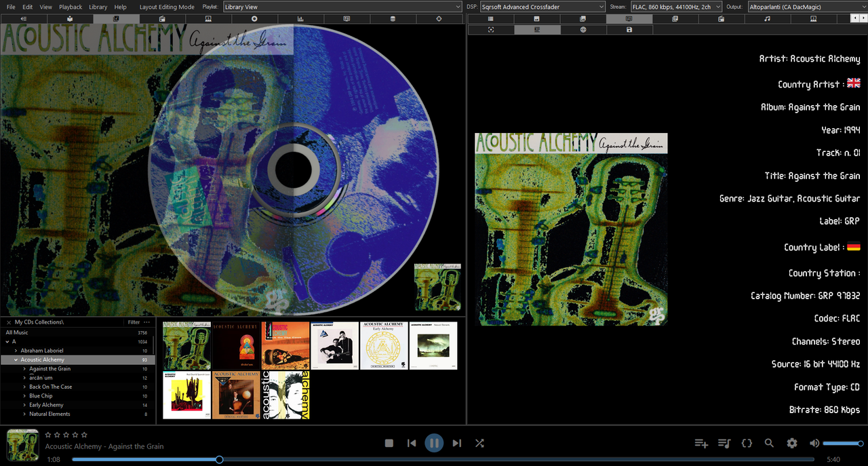Open the radio tab in left panel
The height and width of the screenshot is (466, 868).
pyautogui.click(x=162, y=19)
